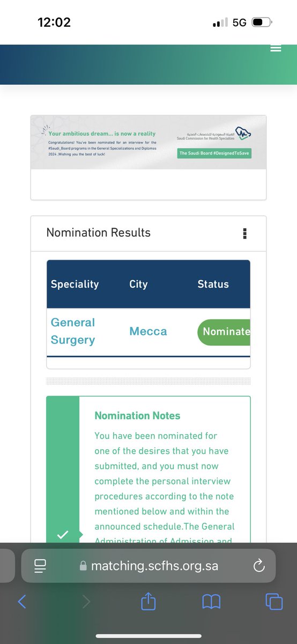Tap the Safari back arrow

22,601
